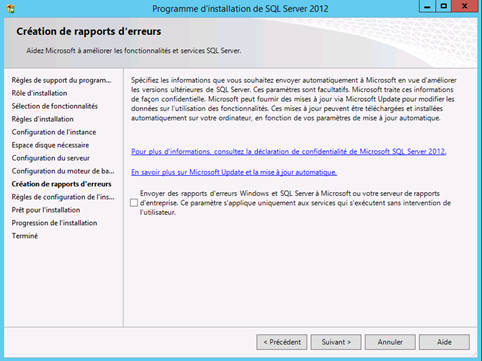Click the SQL Server setup icon in title bar
Screen dimensions: 482x361
(x=10, y=8)
